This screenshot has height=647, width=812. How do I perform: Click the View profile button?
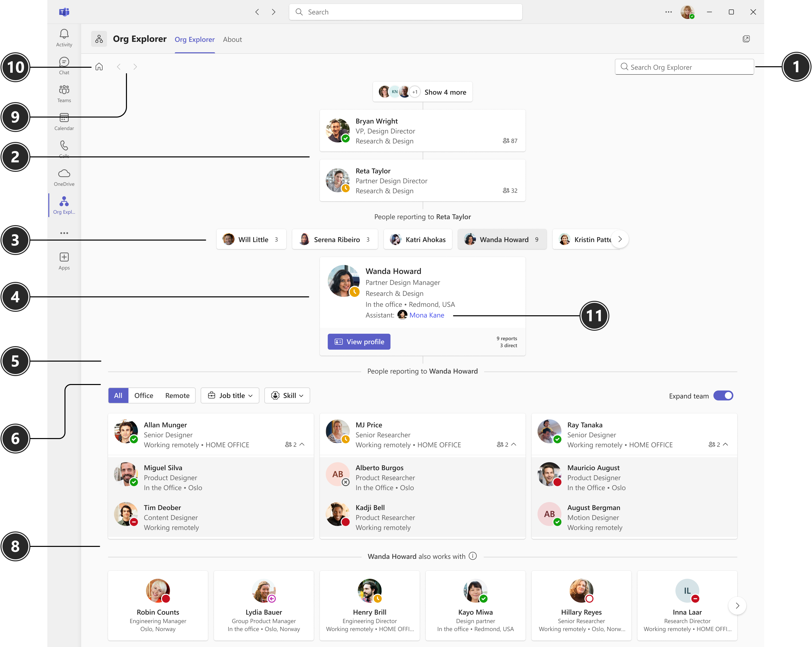tap(359, 342)
